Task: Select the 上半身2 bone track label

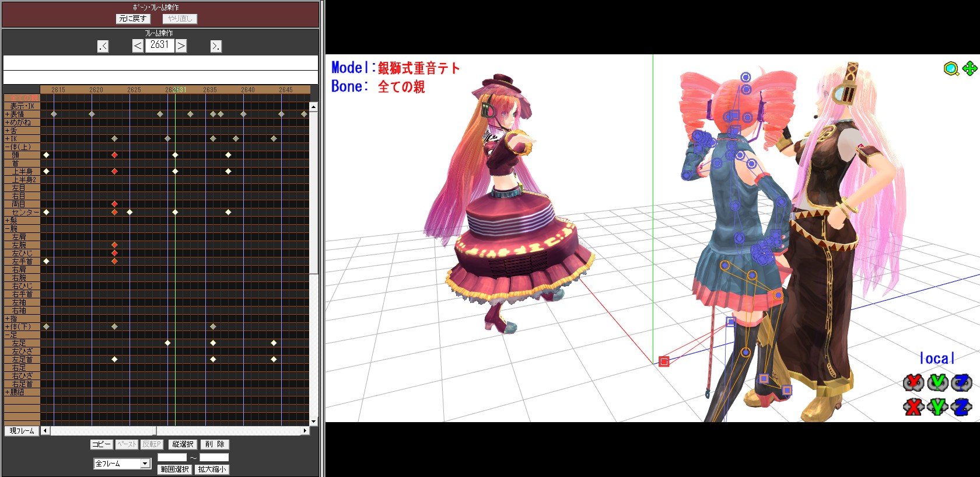Action: pos(22,180)
